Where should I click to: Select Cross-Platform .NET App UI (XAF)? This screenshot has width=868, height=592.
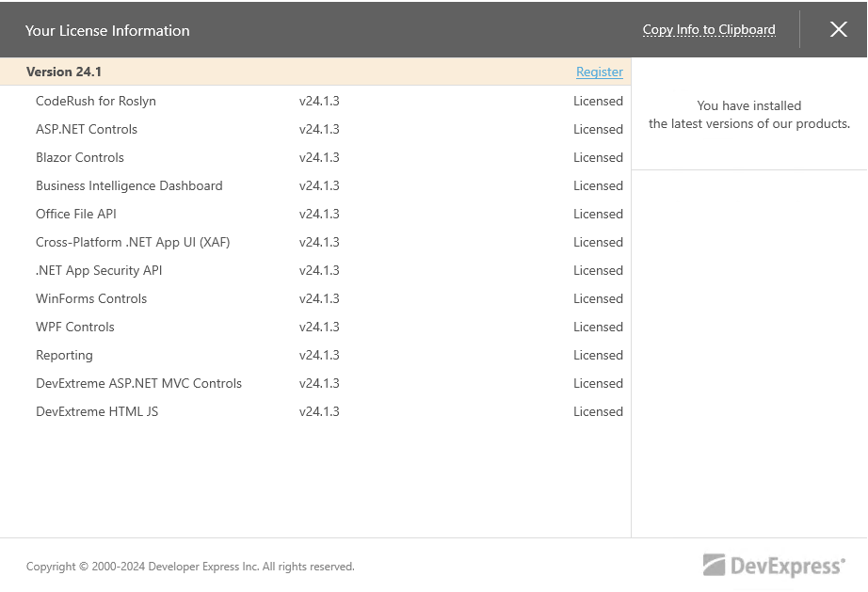(x=315, y=242)
